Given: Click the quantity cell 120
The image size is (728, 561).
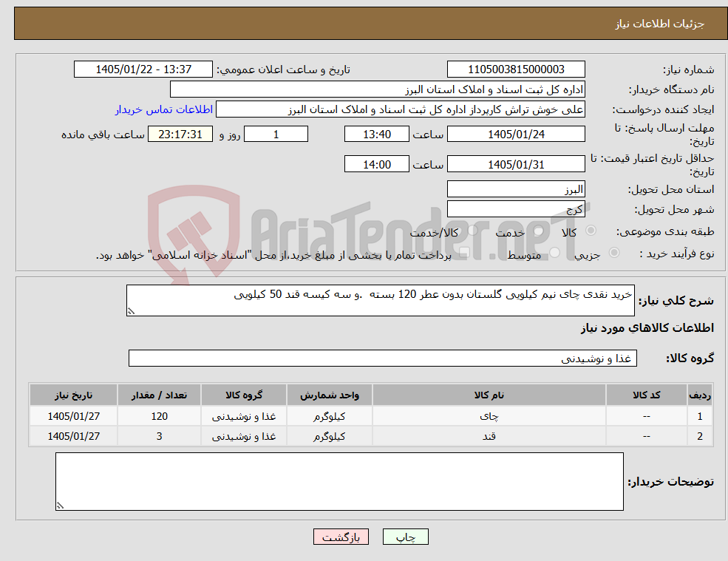Looking at the screenshot, I should [x=159, y=416].
